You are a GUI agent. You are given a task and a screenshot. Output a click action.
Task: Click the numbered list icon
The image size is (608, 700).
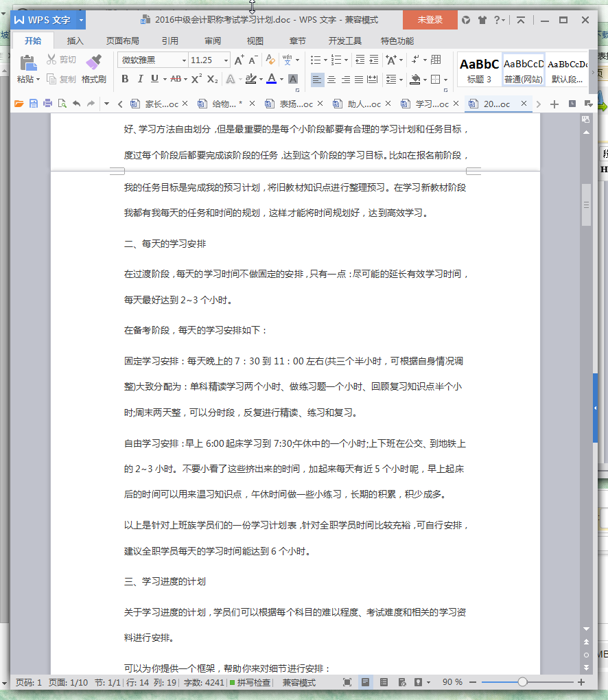pos(336,60)
